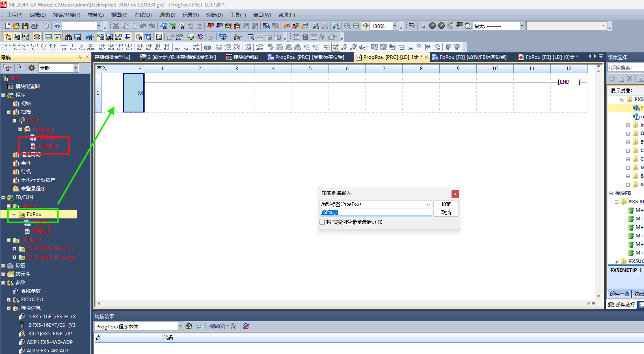Viewport: 644px width, 354px height.
Task: Expand the 软元件 tree node
Action: (x=3, y=274)
